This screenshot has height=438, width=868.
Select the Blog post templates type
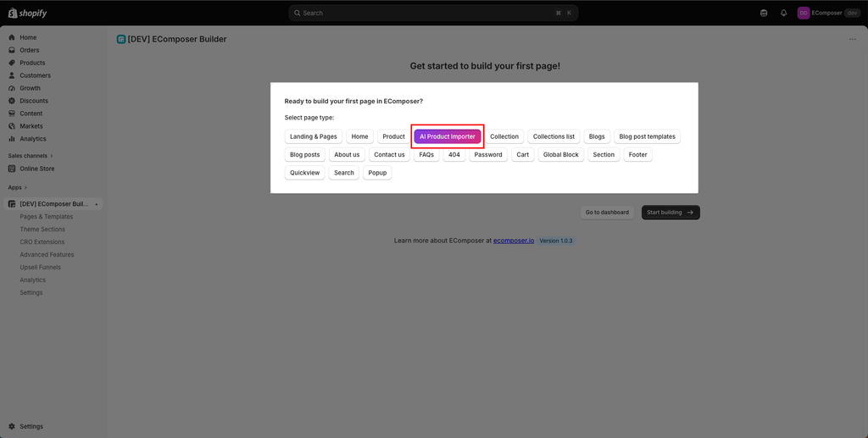[647, 136]
